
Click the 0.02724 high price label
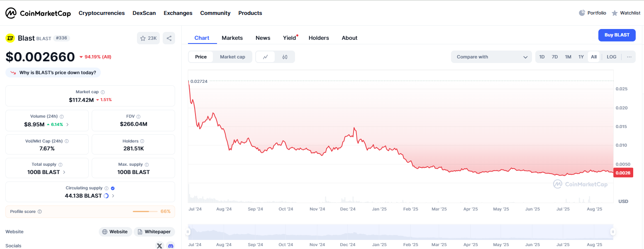click(199, 81)
